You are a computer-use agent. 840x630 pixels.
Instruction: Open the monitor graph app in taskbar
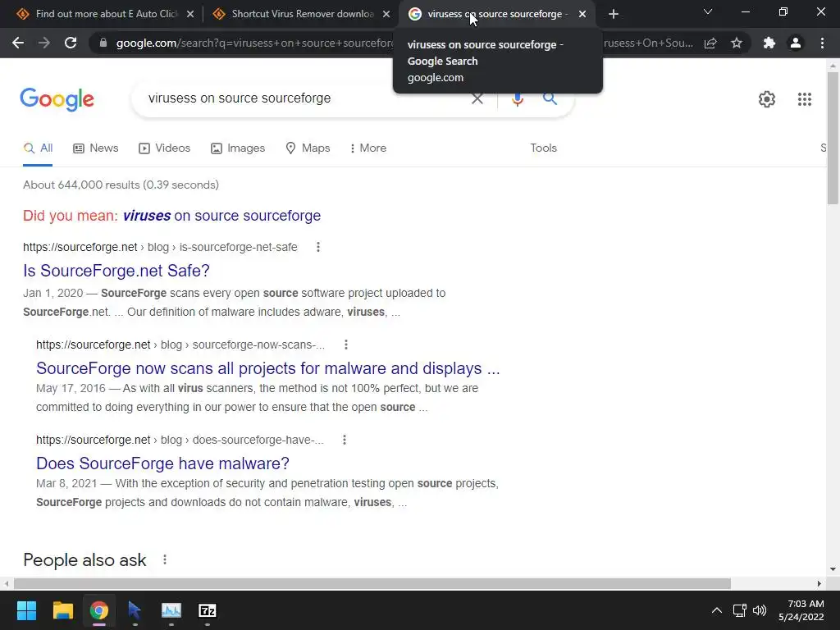coord(171,610)
